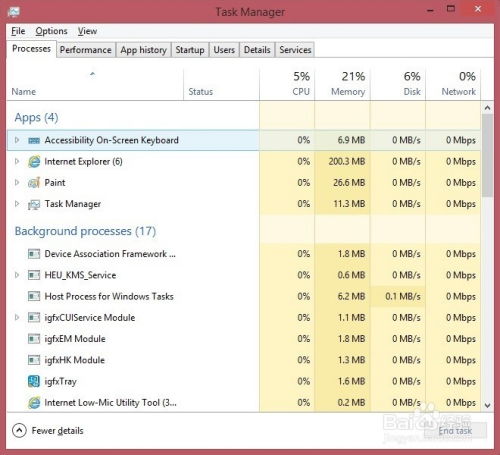Click the igfxHK Module icon
This screenshot has width=500, height=455.
34,360
